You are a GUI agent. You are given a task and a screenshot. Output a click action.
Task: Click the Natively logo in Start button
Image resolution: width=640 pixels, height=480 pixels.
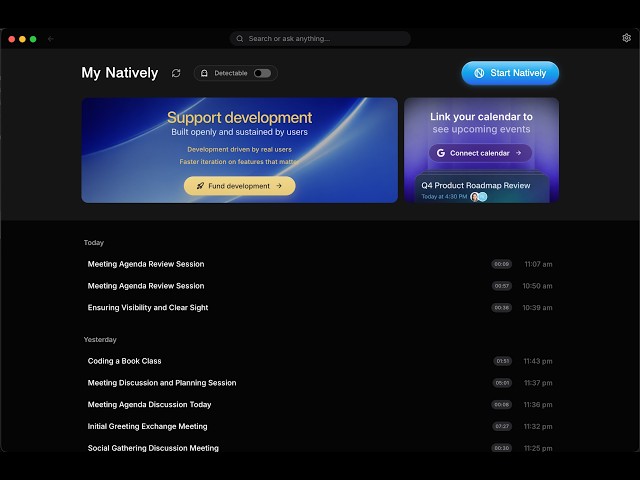pyautogui.click(x=479, y=73)
